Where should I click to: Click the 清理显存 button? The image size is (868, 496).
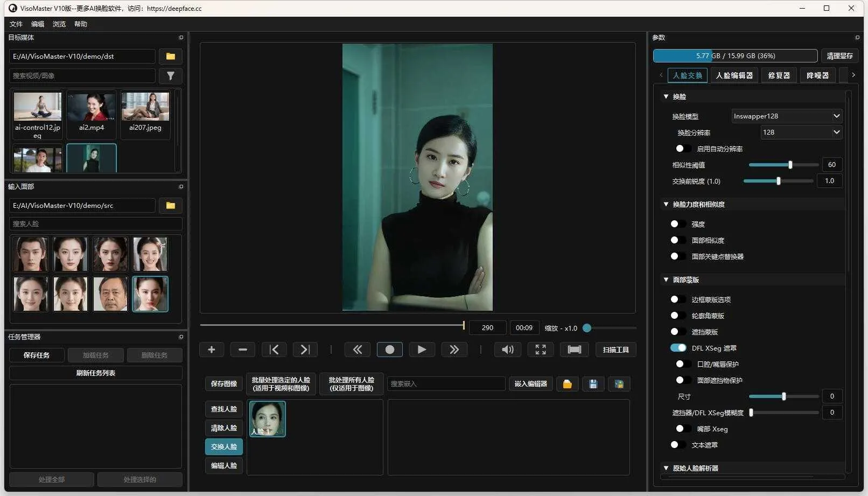839,56
